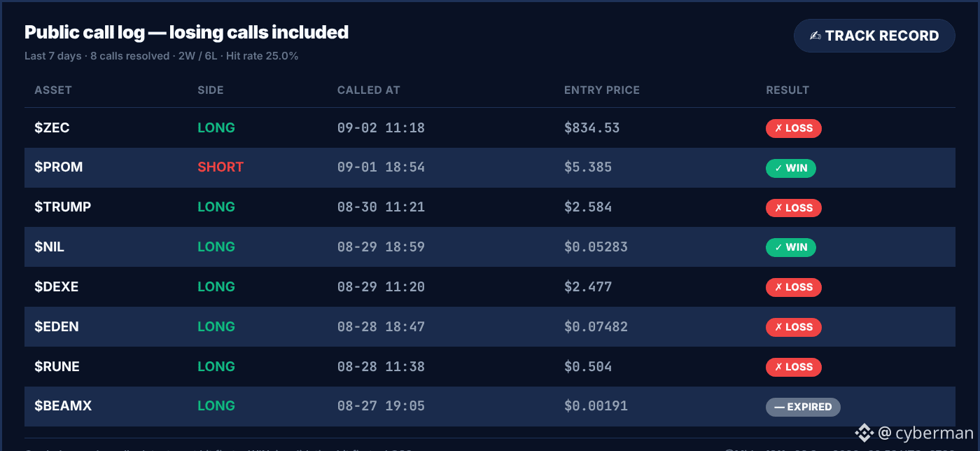Click the LOSS badge for $ZEC
Viewport: 980px width, 451px height.
click(x=793, y=128)
